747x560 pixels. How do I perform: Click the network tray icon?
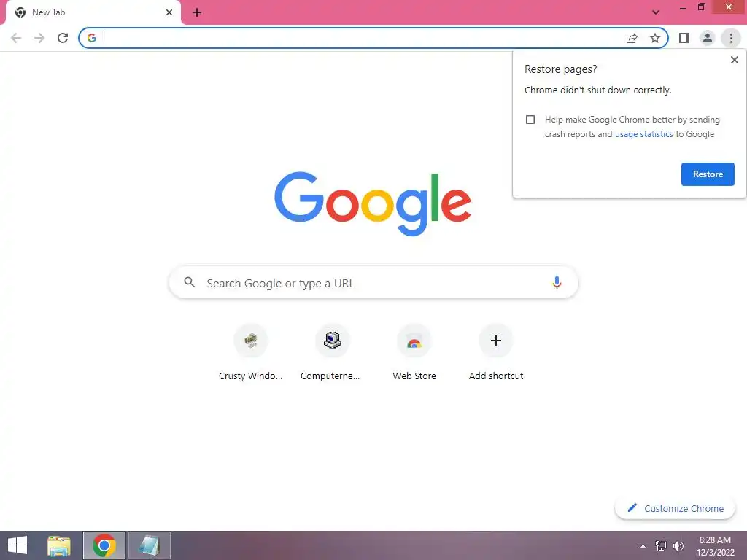click(661, 545)
